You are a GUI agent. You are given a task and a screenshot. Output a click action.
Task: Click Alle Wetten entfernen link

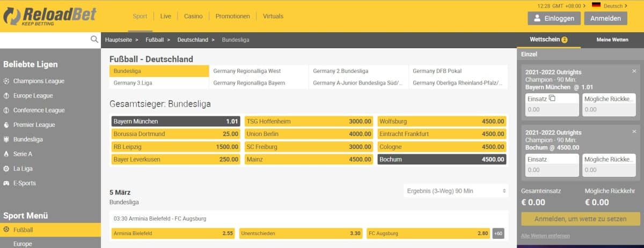coord(545,236)
